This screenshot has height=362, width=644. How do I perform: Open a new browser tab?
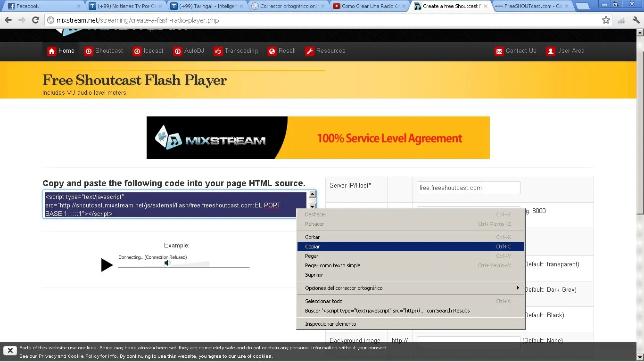pos(583,6)
